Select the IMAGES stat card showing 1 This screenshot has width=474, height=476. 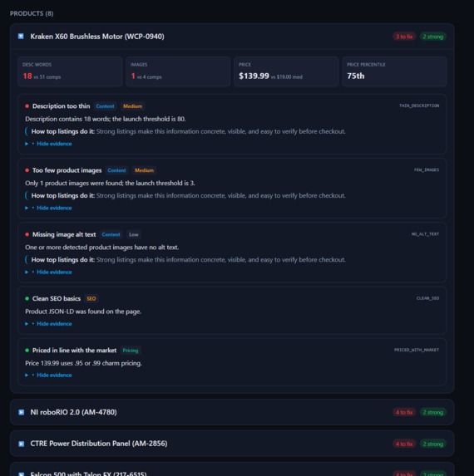click(x=178, y=71)
